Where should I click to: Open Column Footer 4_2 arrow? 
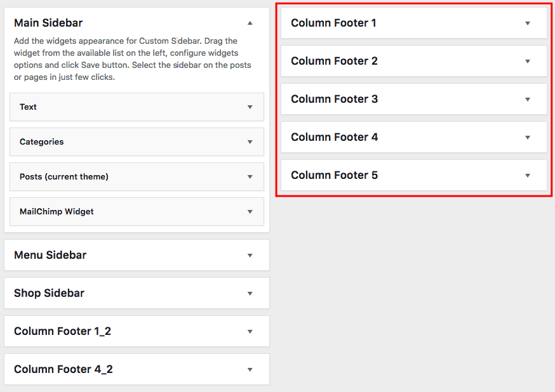pyautogui.click(x=250, y=370)
